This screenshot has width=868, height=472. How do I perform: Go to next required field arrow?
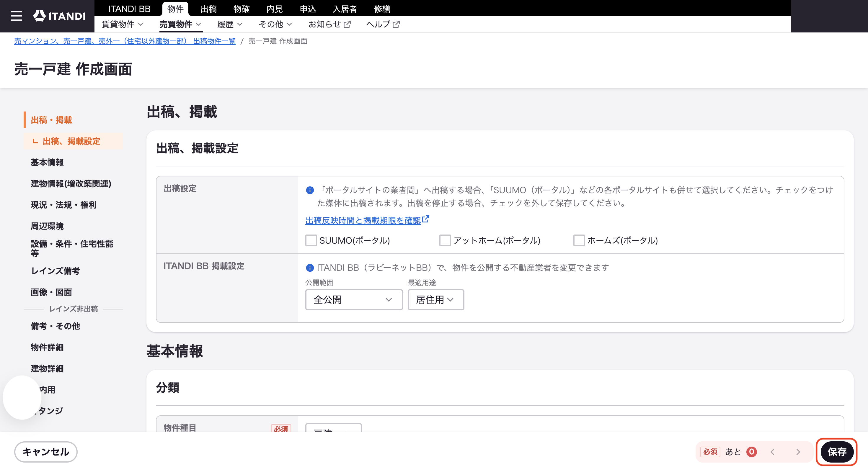point(798,452)
